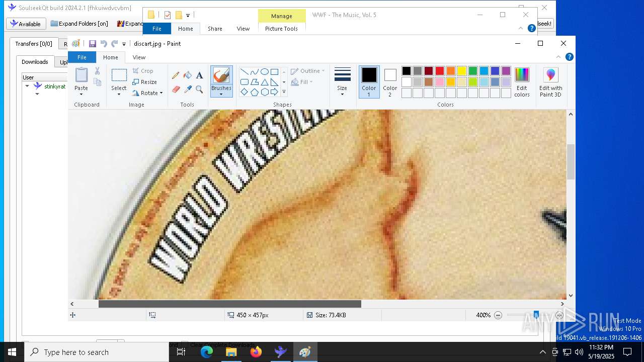Viewport: 644px width, 362px height.
Task: Open the Size line thickness dropdown
Action: pyautogui.click(x=342, y=82)
